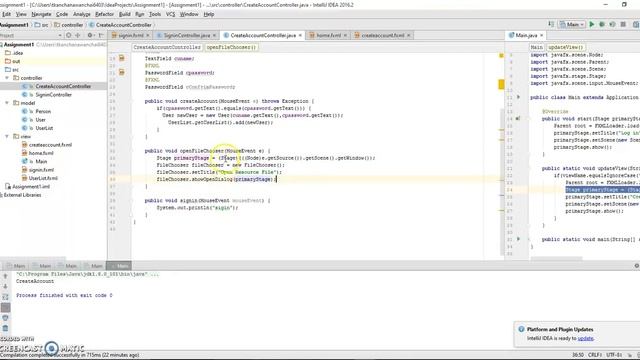Screen dimensions: 640x360
Task: Click updateView() breadcrumb in Main.java
Action: (566, 47)
